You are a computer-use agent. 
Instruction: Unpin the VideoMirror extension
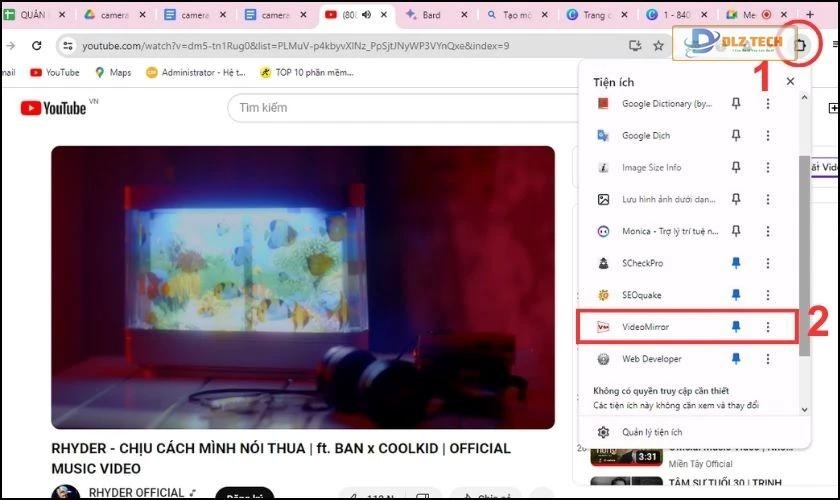(x=736, y=327)
